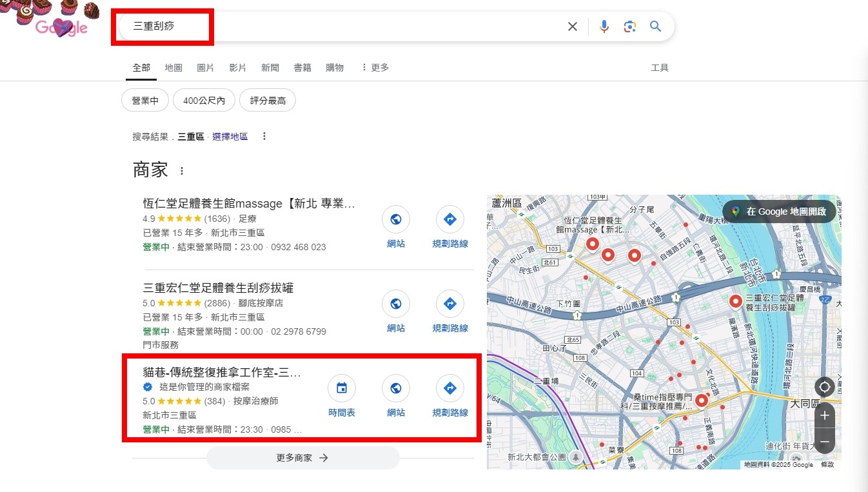Open Google Lens image search
The image size is (868, 492).
[630, 26]
